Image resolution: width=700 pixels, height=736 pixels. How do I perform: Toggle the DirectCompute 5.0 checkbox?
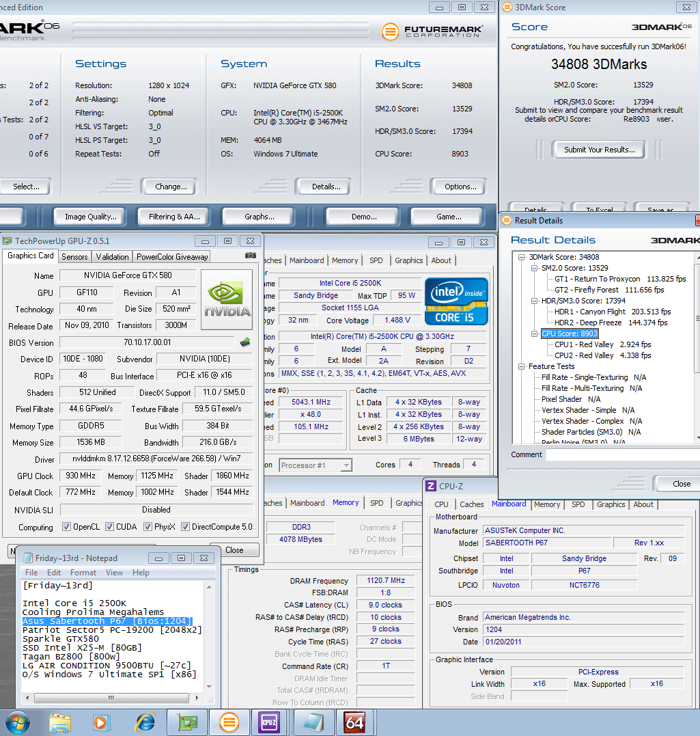[x=185, y=527]
